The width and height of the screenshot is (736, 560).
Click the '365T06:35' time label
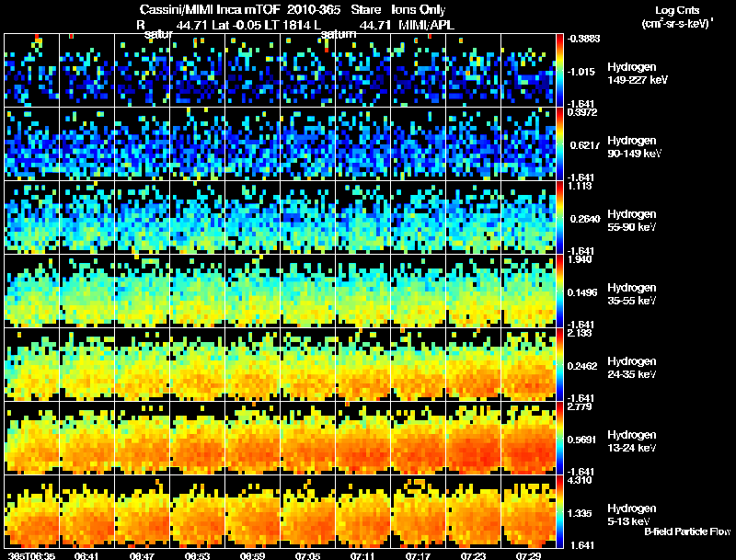[x=31, y=555]
